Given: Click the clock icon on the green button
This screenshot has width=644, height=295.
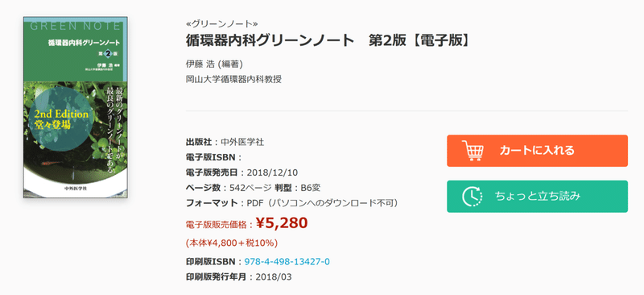Looking at the screenshot, I should coord(473,196).
